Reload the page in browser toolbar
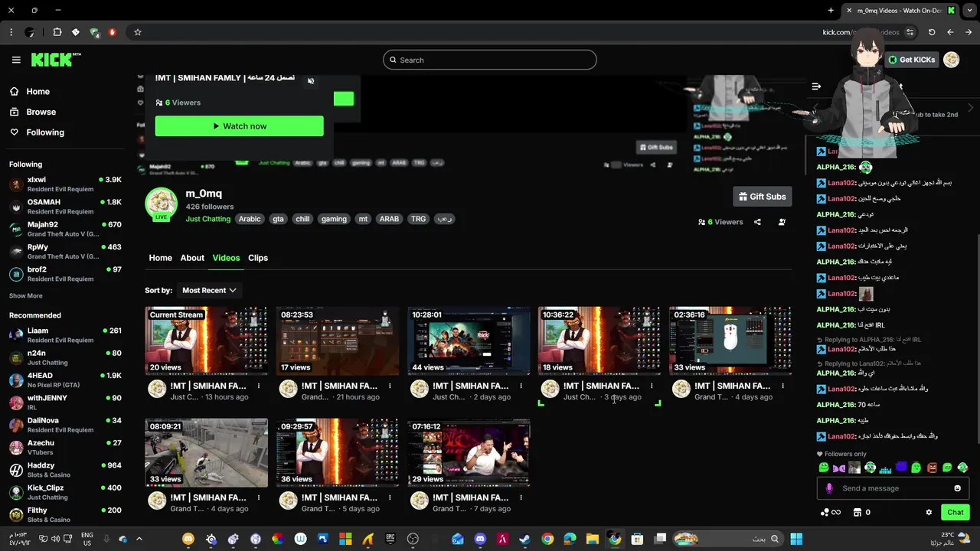This screenshot has height=551, width=980. tap(932, 32)
